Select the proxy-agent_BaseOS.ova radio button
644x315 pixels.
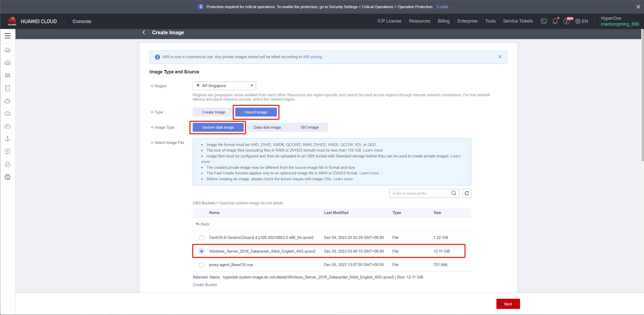coord(202,265)
